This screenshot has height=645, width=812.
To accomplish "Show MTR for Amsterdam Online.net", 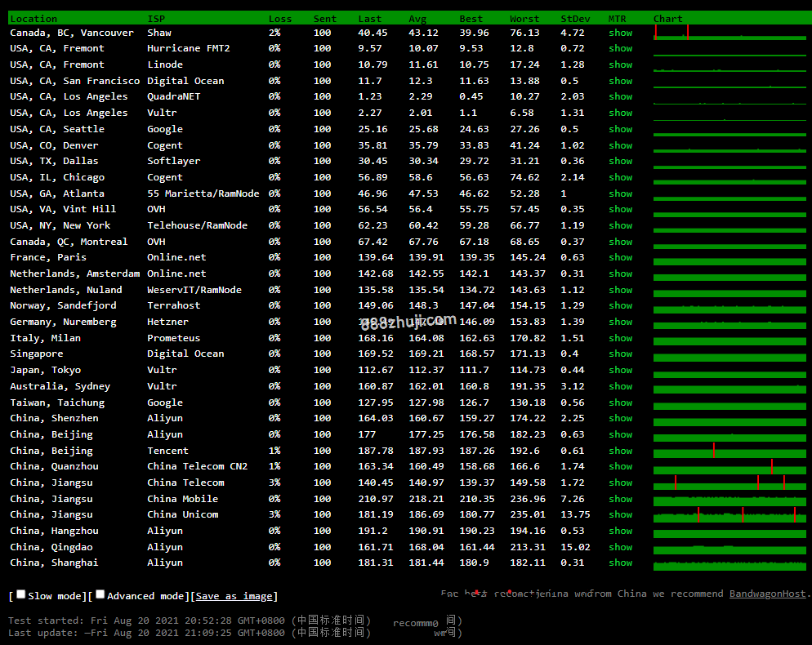I will (620, 274).
